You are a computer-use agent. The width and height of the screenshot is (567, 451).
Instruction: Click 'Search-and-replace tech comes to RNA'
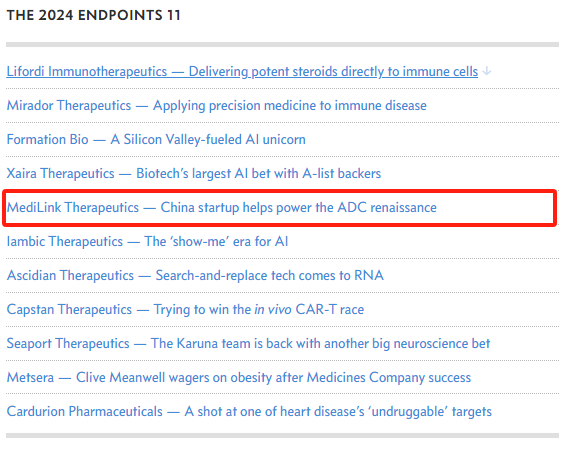click(270, 276)
